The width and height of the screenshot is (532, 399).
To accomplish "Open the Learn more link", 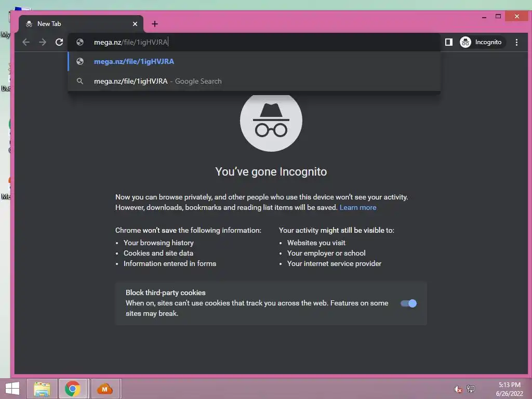I will tap(358, 207).
